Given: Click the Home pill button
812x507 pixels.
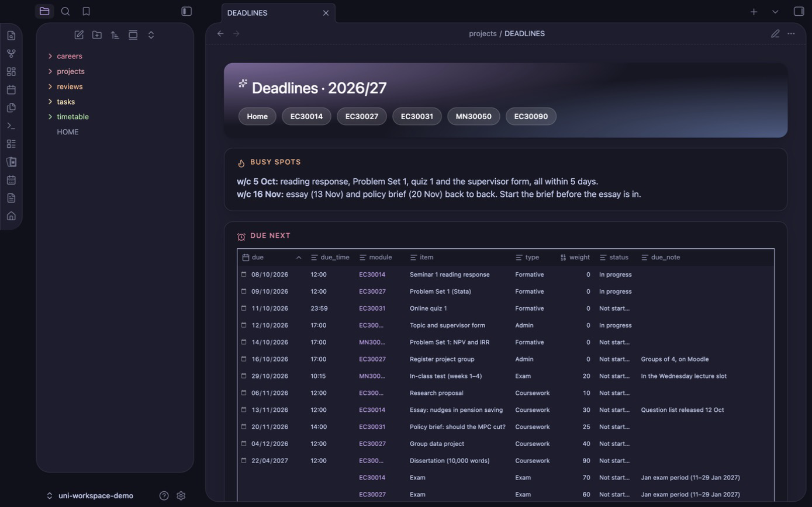Looking at the screenshot, I should [x=257, y=116].
